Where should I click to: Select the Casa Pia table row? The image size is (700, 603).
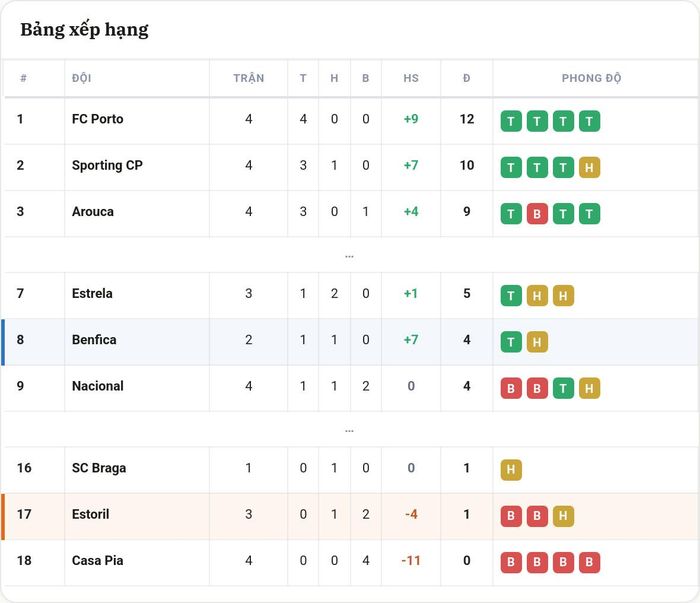coord(350,562)
